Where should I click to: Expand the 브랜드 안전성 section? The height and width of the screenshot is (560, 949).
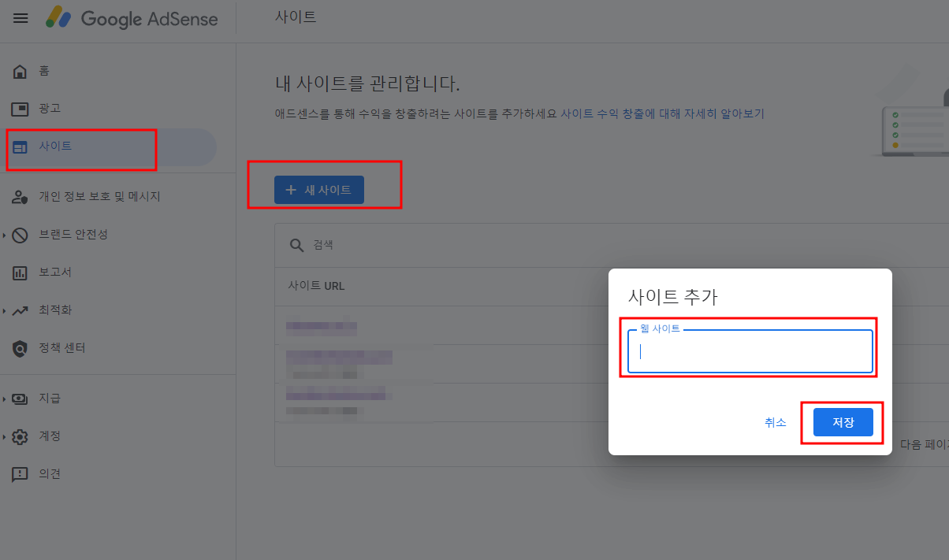[20, 234]
